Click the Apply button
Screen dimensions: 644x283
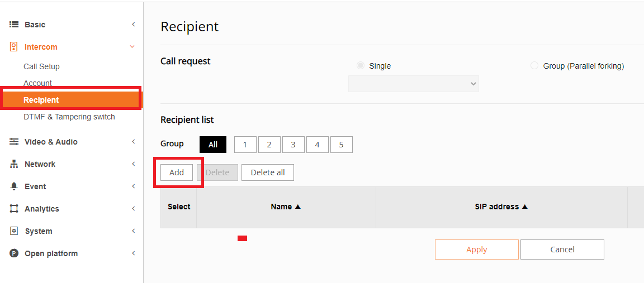pos(476,250)
